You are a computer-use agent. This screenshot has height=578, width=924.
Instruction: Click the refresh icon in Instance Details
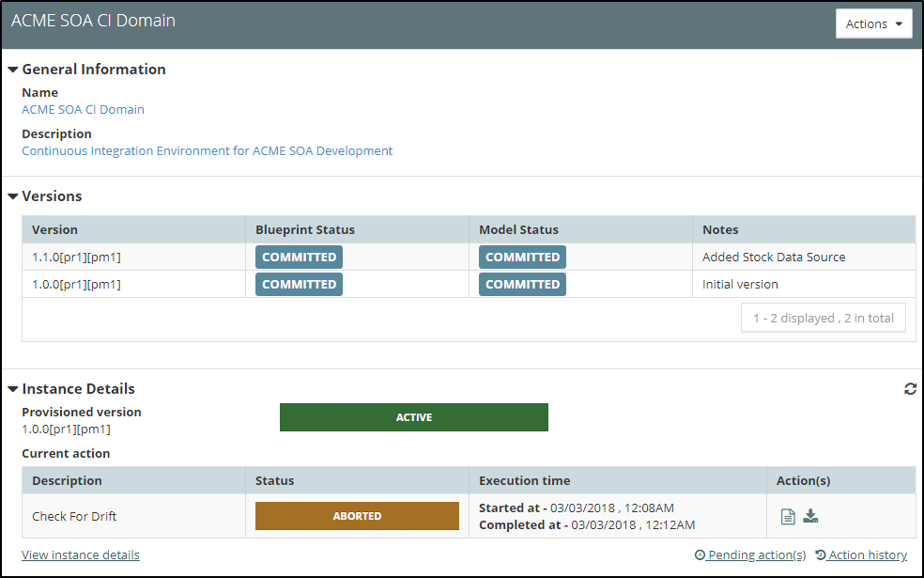tap(910, 389)
